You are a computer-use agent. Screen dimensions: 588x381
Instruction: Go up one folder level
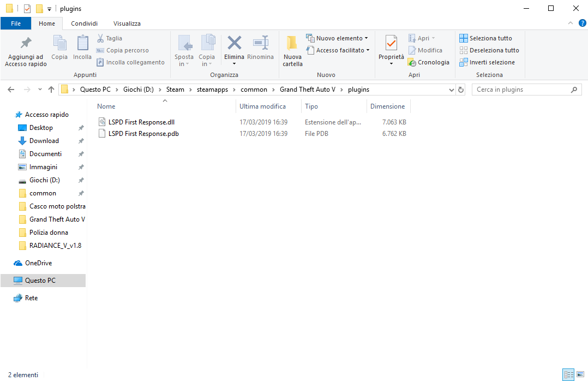click(51, 90)
